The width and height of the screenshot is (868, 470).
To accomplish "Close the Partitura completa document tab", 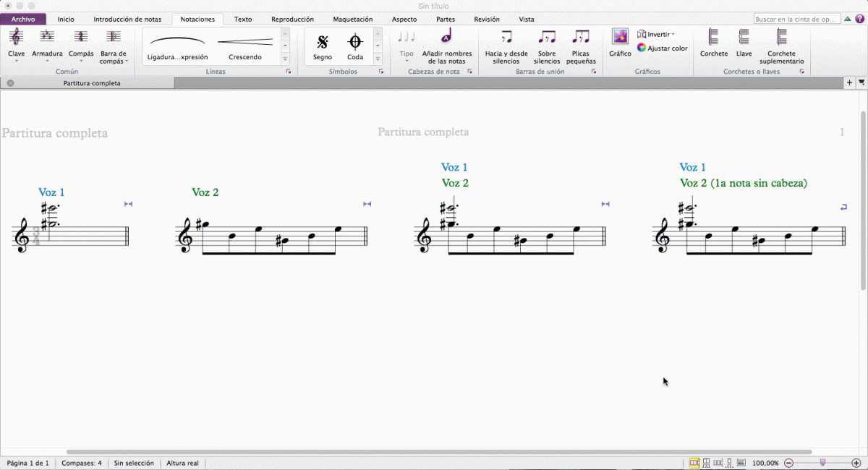I will coord(11,83).
